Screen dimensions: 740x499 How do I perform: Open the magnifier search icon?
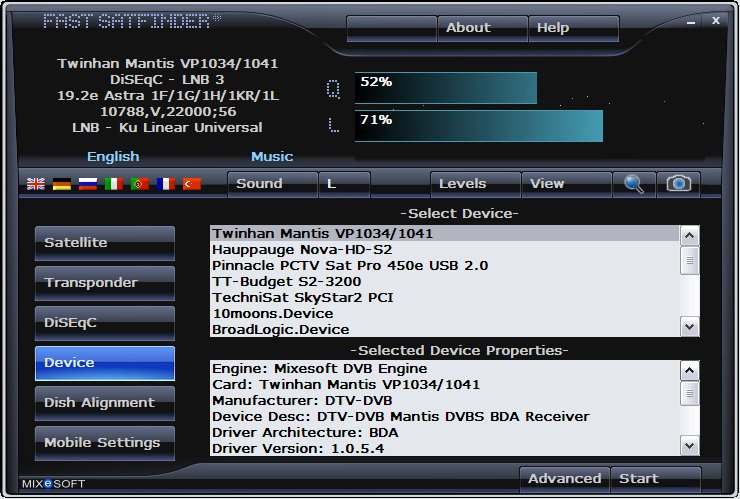coord(634,184)
